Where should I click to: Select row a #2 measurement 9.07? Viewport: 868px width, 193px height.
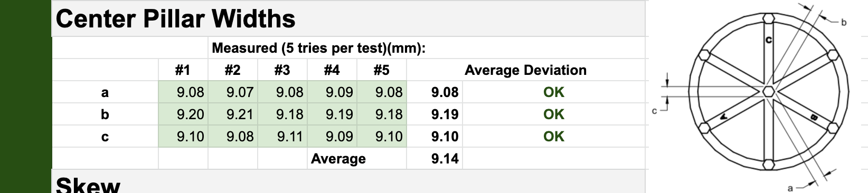point(233,92)
